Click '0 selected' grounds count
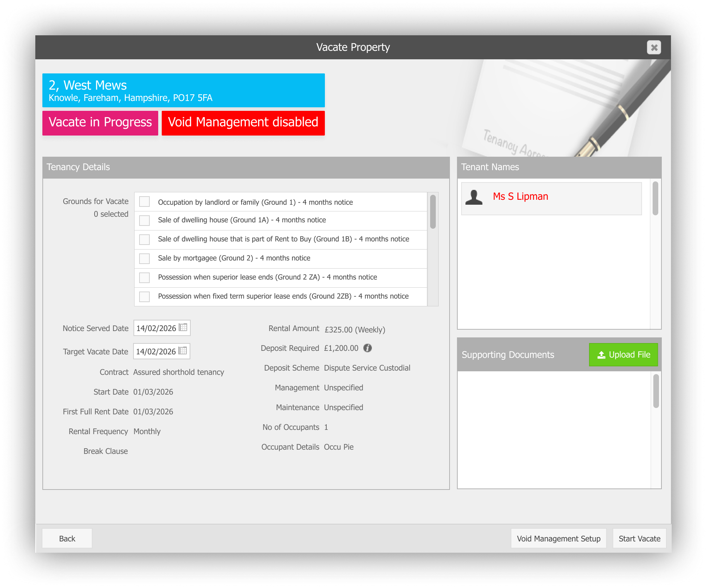The height and width of the screenshot is (588, 707). tap(111, 214)
